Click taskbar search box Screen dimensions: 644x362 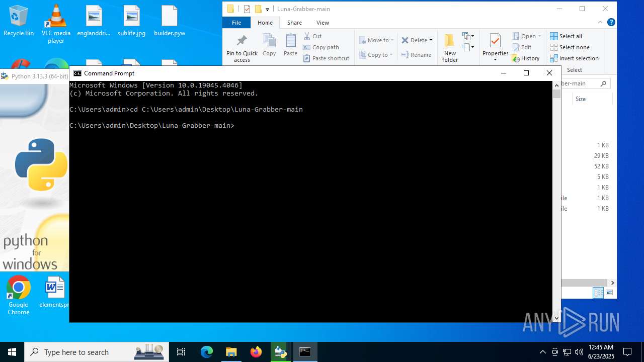point(96,352)
